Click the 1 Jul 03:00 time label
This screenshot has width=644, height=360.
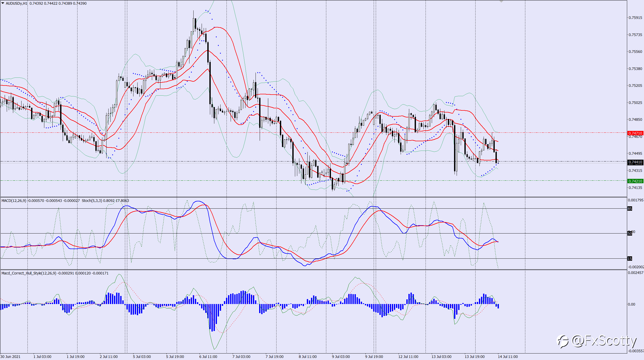coord(43,357)
